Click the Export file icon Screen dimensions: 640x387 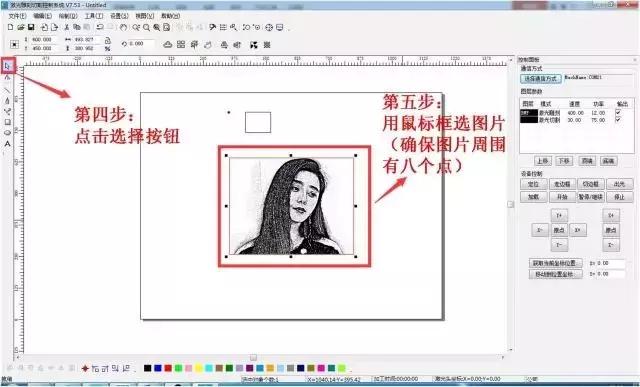coord(54,27)
